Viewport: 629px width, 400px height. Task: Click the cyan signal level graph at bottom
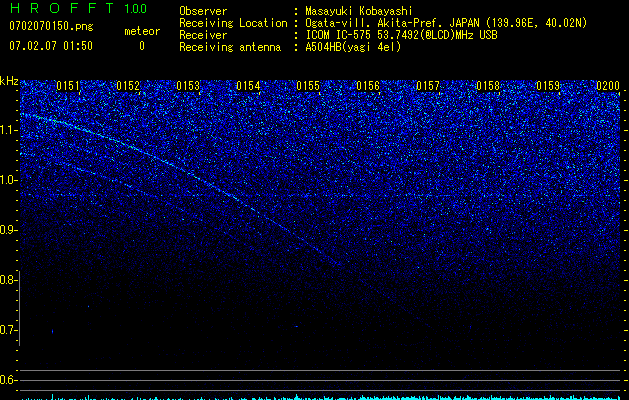321,397
